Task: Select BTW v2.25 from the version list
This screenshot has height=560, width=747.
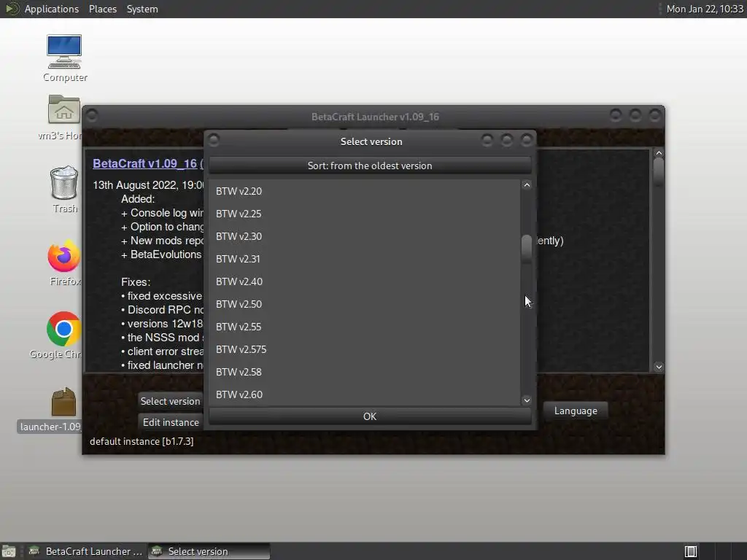Action: click(x=365, y=214)
